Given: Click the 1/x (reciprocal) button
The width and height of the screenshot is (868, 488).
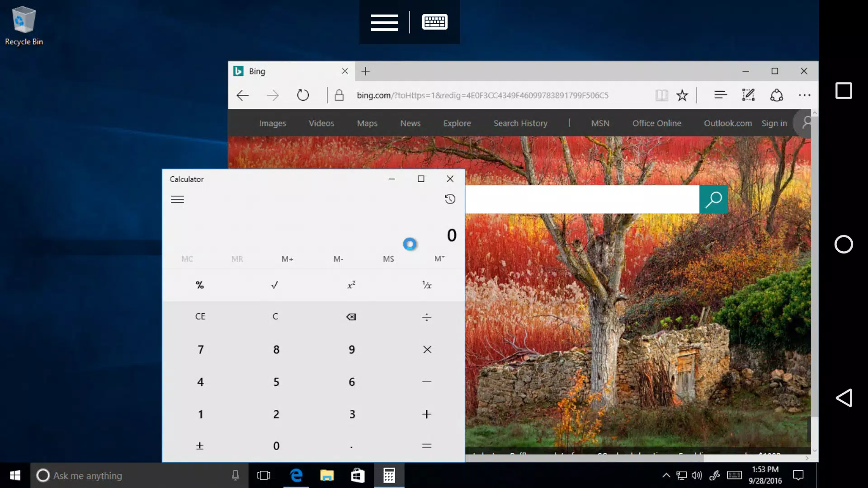Looking at the screenshot, I should click(x=427, y=284).
